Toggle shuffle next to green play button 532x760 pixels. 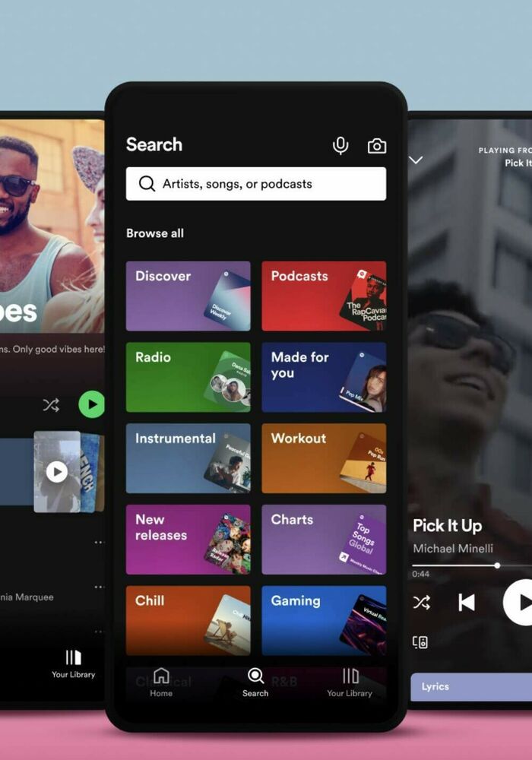point(51,405)
